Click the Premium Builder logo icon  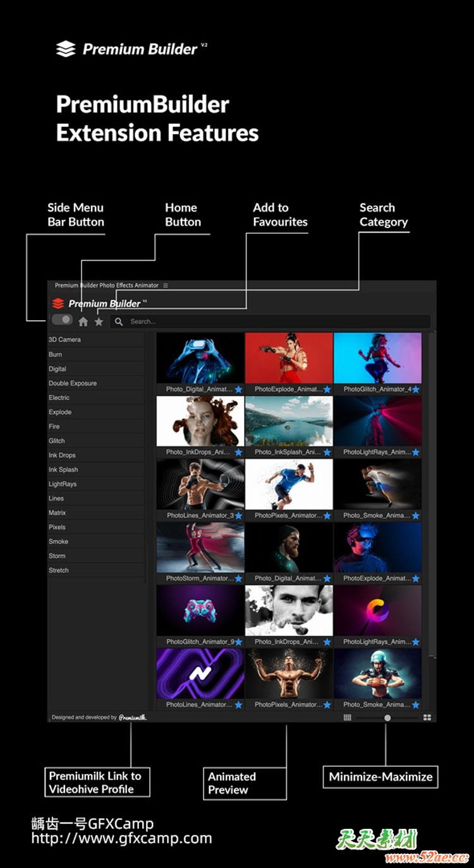coord(58,304)
